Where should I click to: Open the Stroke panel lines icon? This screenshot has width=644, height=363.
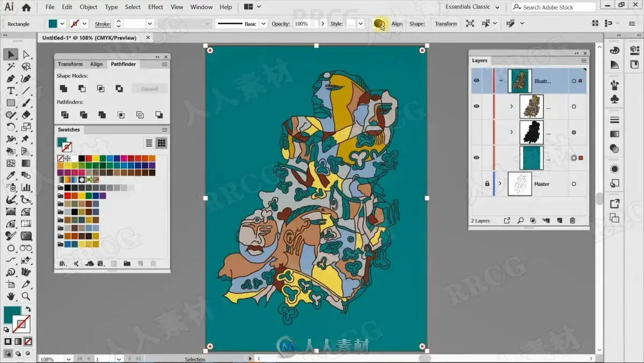tap(615, 120)
